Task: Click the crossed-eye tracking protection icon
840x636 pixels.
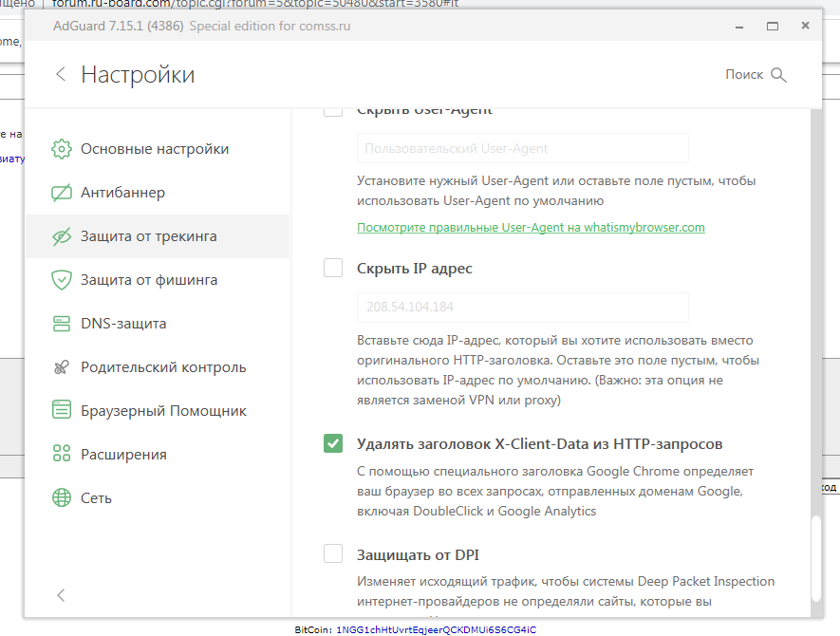Action: pos(61,236)
